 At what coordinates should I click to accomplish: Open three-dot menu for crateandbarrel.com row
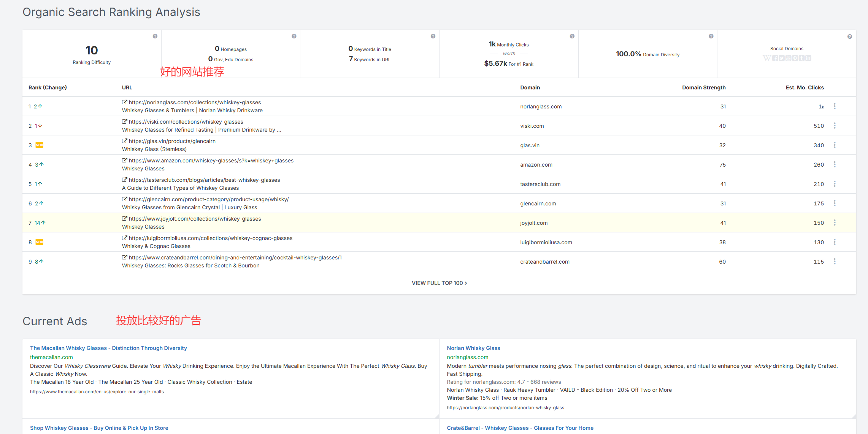[835, 261]
